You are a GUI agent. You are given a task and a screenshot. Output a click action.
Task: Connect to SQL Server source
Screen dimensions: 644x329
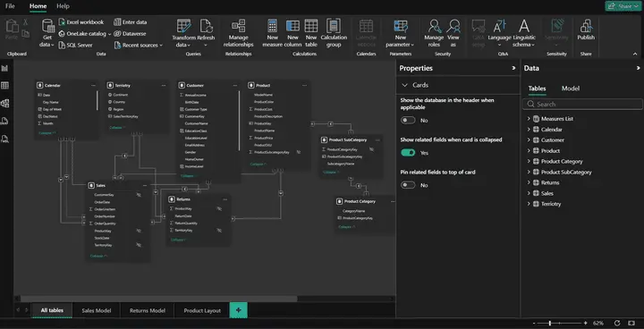(x=76, y=46)
